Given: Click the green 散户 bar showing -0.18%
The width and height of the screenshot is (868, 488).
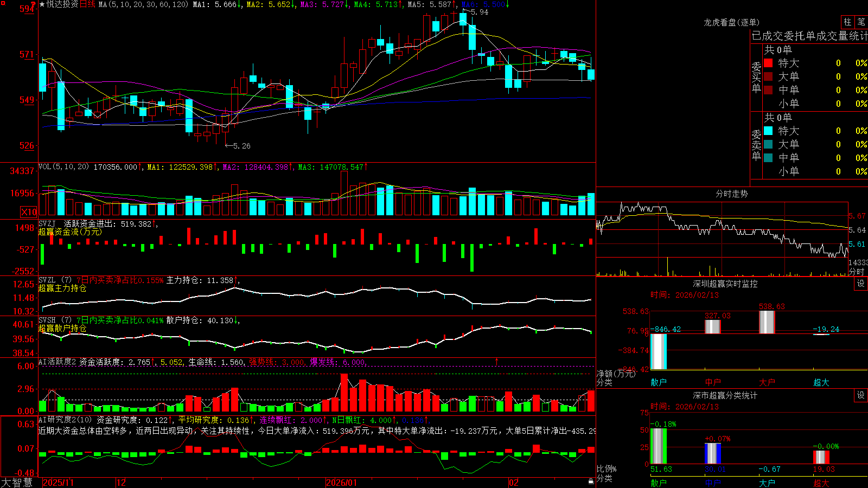Looking at the screenshot, I should click(x=659, y=446).
